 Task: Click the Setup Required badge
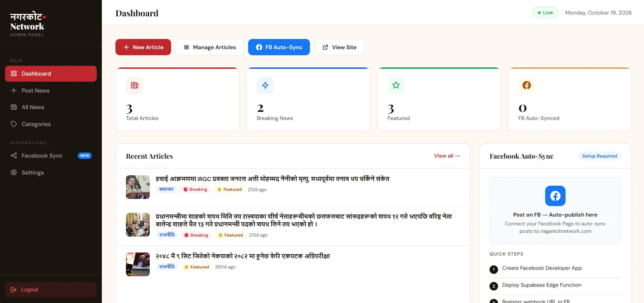(x=599, y=156)
